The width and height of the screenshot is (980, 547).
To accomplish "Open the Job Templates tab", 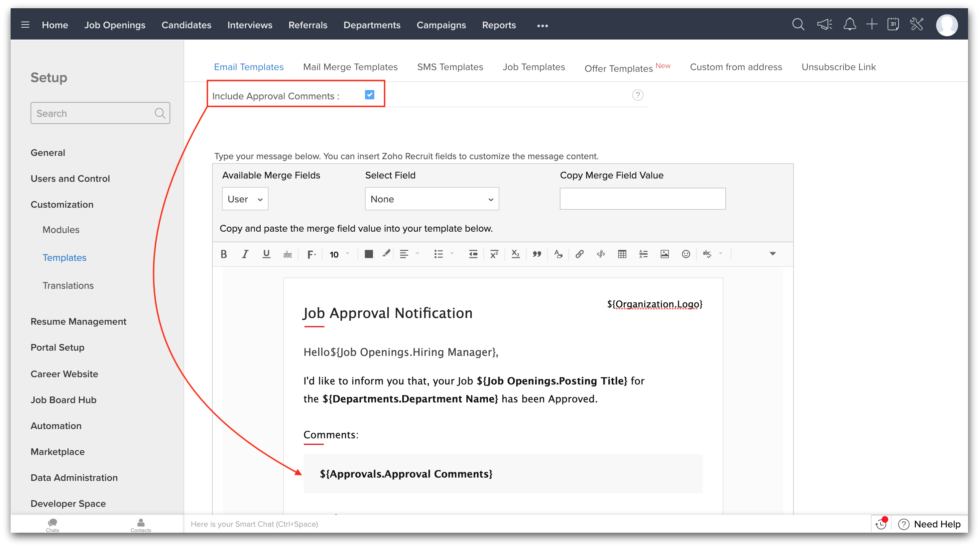I will tap(534, 67).
